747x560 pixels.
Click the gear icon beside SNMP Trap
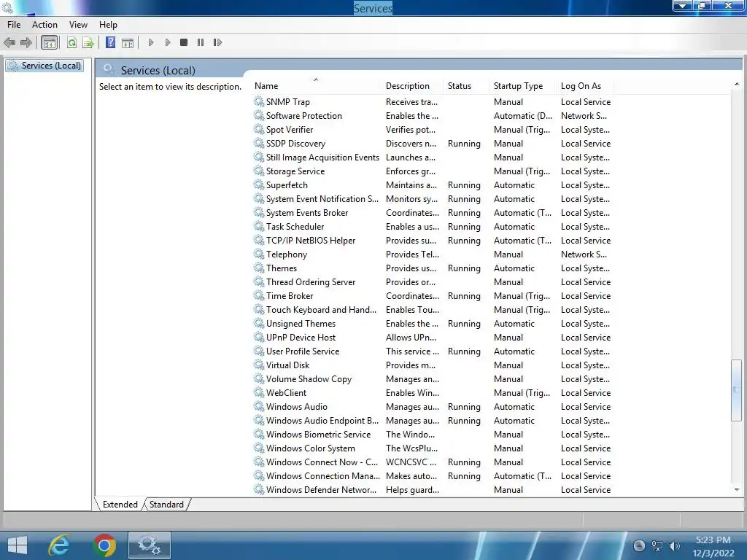tap(259, 101)
